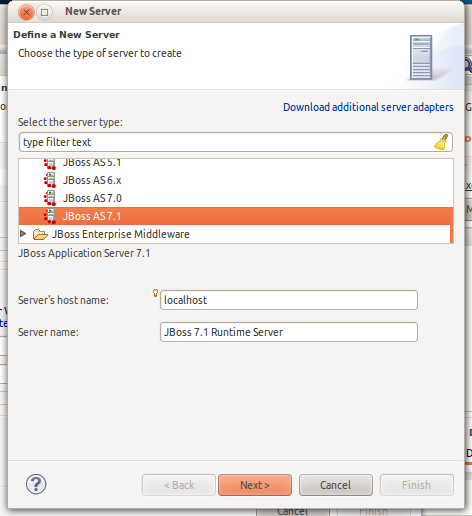
Task: Open the help question mark icon
Action: click(36, 484)
